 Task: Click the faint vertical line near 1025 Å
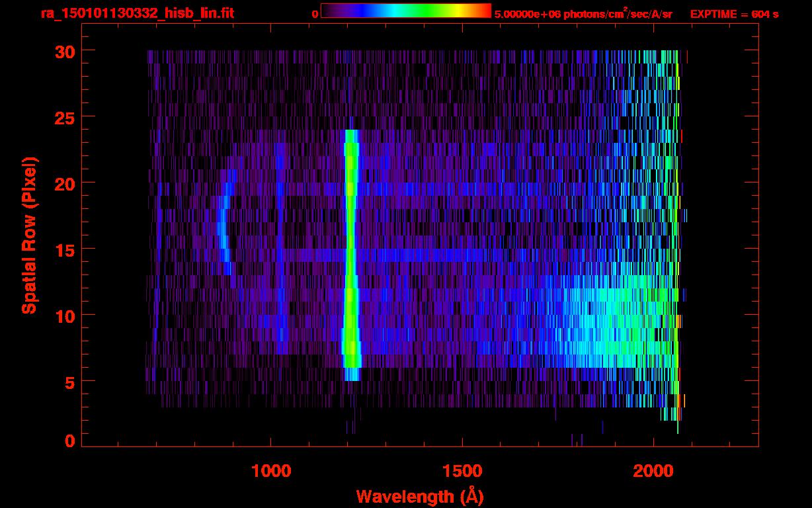tap(280, 218)
